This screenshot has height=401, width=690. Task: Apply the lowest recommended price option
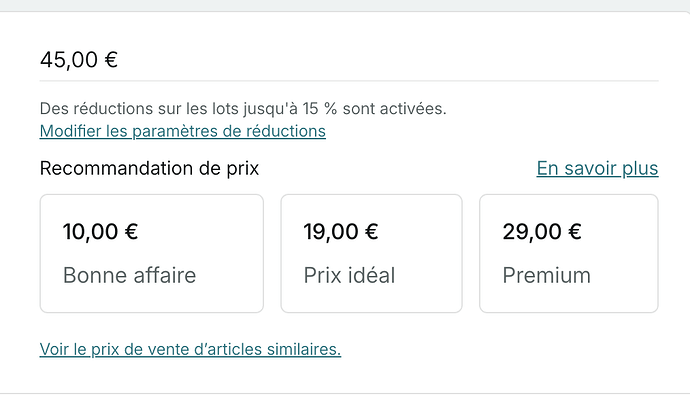(x=151, y=253)
